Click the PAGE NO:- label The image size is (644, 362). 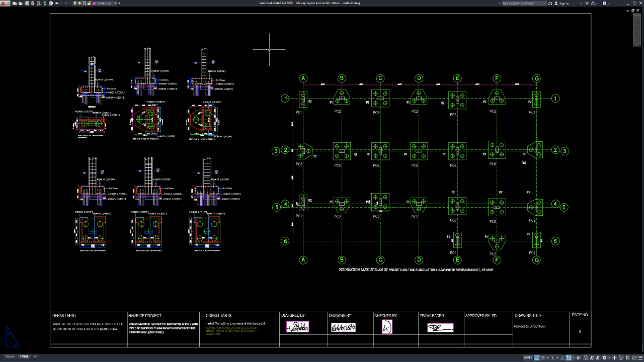[x=580, y=315]
